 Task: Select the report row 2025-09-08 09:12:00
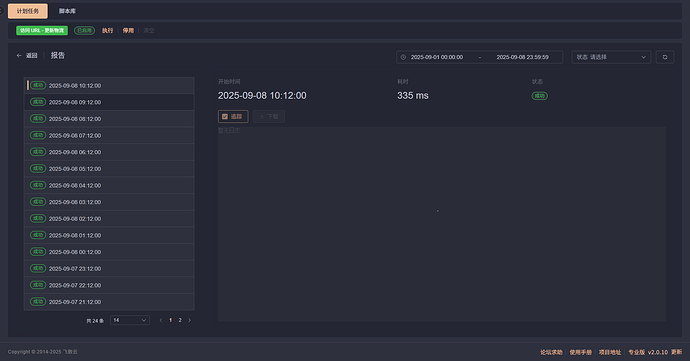(109, 102)
